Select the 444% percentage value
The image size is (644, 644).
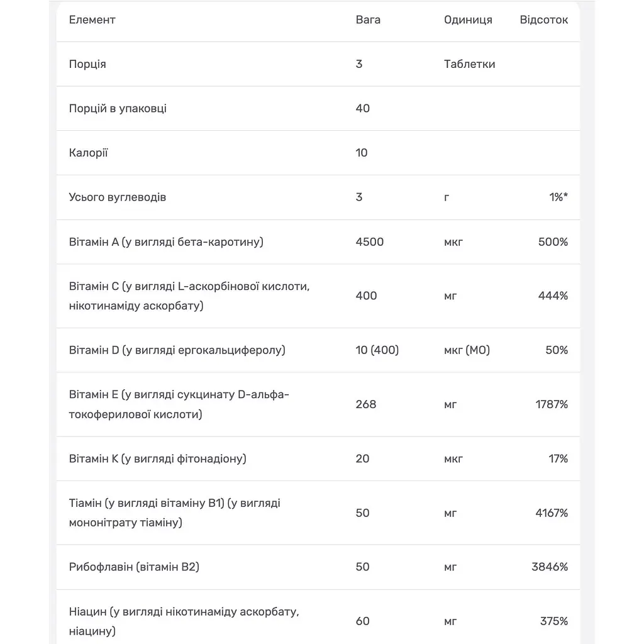pyautogui.click(x=553, y=296)
